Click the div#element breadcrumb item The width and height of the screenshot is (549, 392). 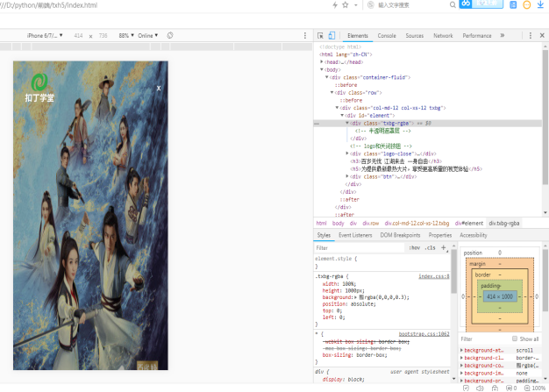469,224
